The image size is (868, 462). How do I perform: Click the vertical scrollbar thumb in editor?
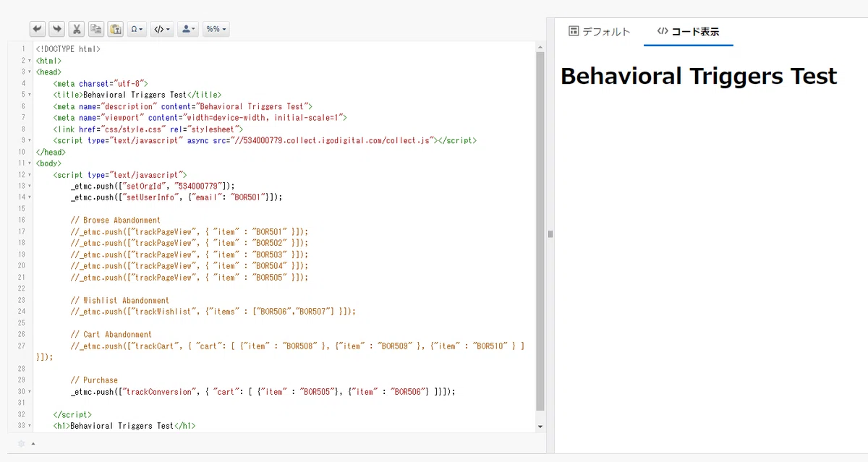540,230
